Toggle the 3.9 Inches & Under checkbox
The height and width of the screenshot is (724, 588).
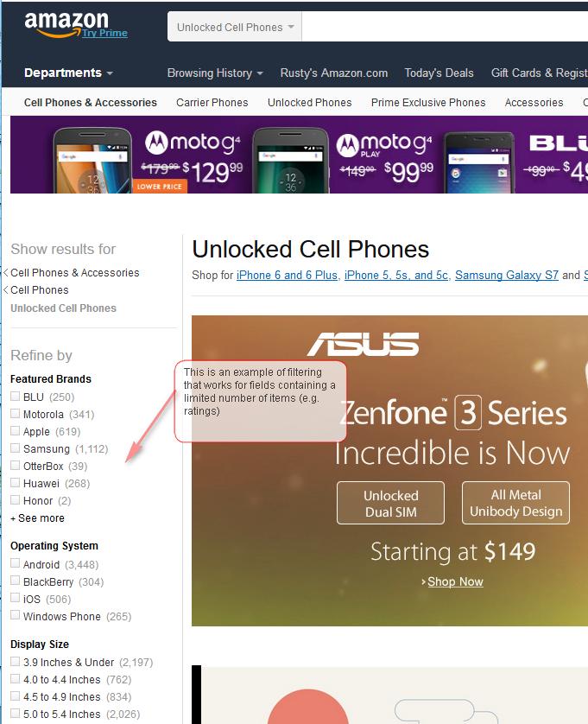pos(16,663)
